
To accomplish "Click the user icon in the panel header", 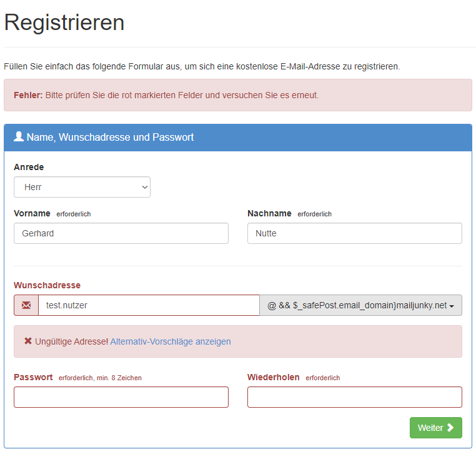I will (19, 136).
